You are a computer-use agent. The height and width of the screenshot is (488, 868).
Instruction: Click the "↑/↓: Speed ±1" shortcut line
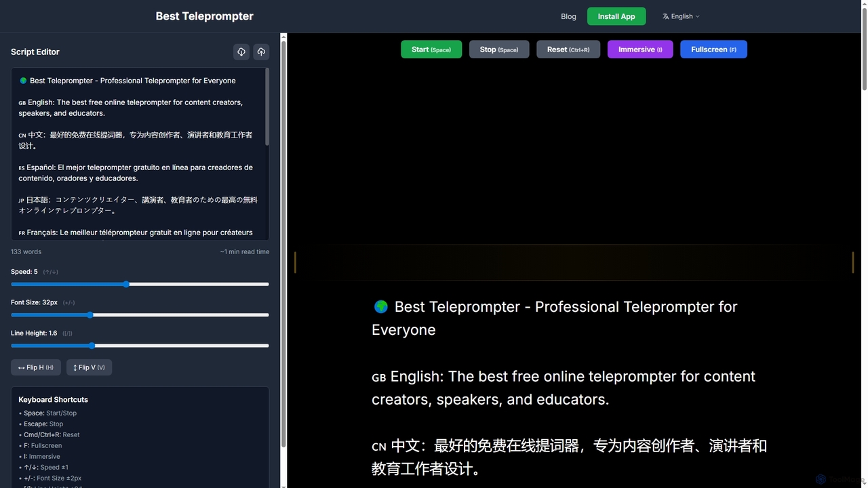tap(43, 467)
